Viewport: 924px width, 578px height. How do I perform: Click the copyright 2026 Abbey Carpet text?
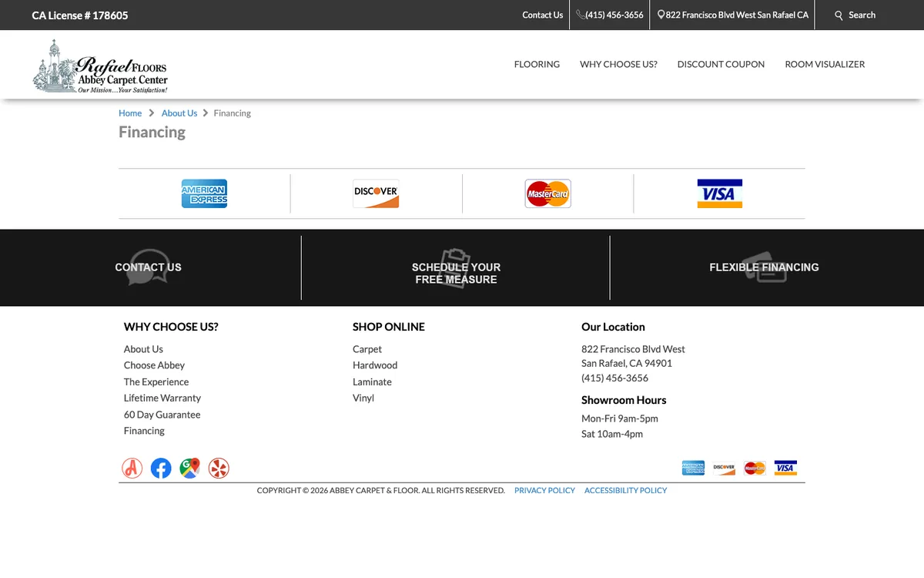[x=381, y=491]
